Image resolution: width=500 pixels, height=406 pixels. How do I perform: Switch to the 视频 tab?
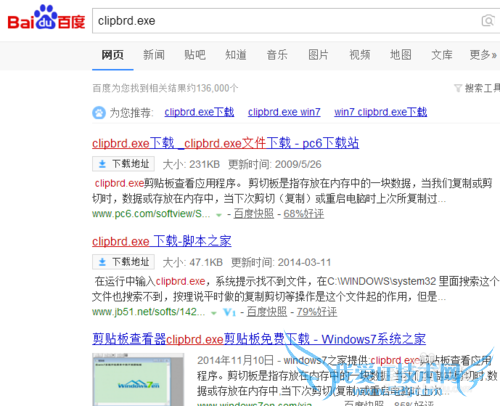coord(360,55)
